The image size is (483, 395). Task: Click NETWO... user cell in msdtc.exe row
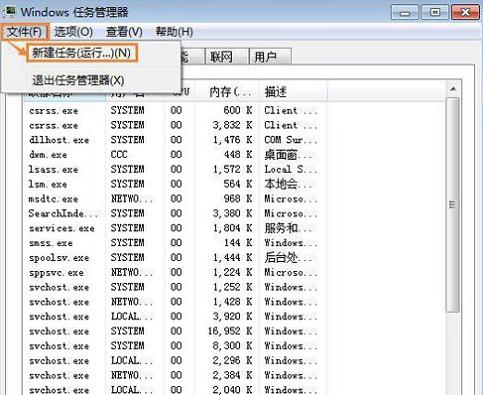click(x=132, y=199)
